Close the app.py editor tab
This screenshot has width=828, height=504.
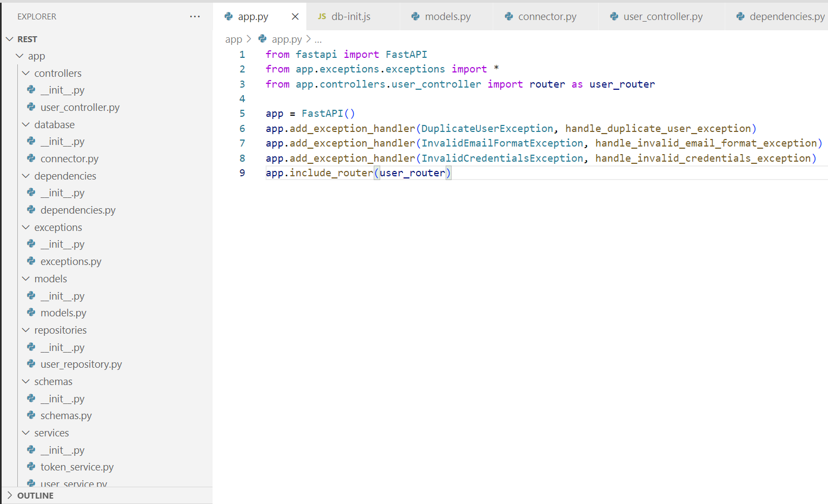point(295,17)
